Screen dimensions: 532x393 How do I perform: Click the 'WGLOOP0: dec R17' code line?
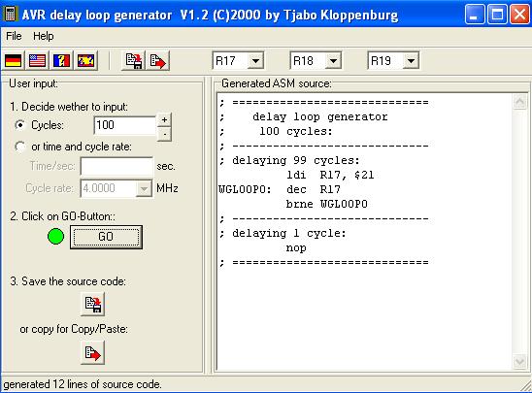pos(280,189)
